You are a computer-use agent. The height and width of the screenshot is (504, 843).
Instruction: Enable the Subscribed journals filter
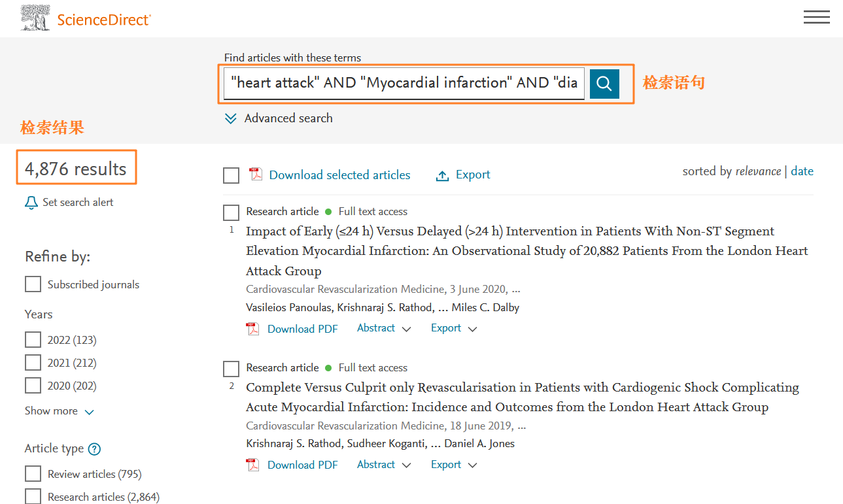33,284
